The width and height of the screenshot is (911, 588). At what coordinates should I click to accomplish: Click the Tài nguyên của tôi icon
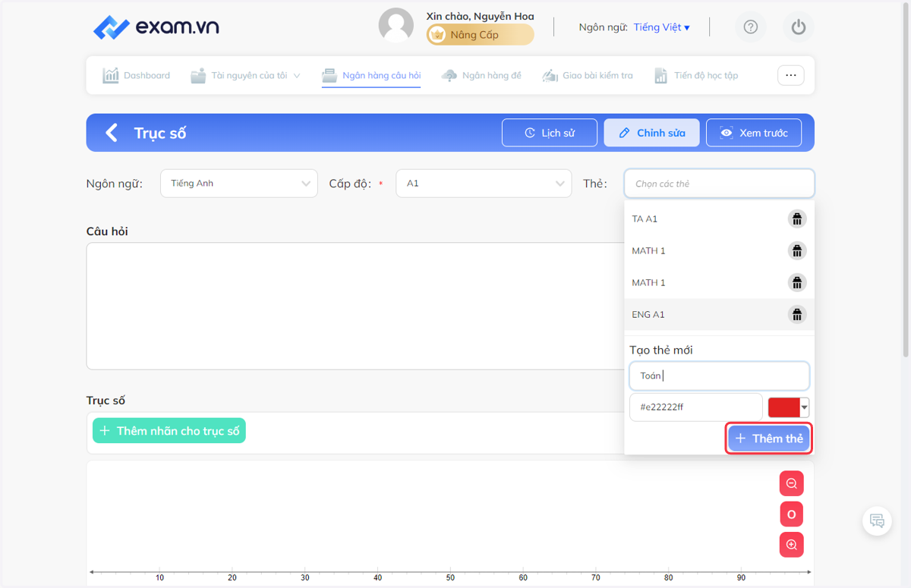198,75
